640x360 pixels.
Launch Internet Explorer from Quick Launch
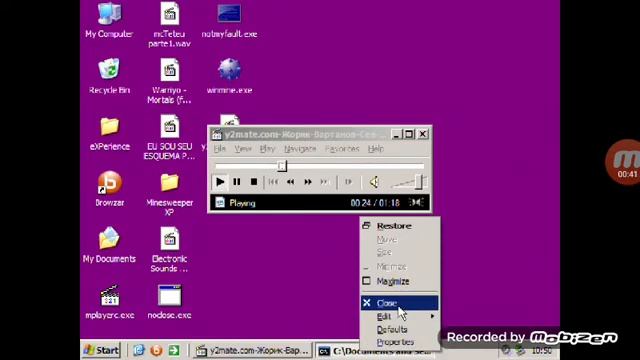coord(139,350)
